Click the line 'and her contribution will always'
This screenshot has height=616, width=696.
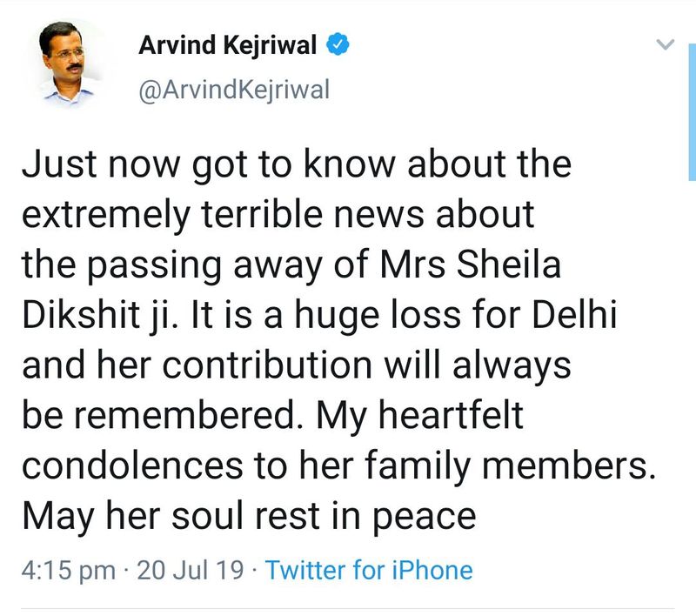click(296, 365)
